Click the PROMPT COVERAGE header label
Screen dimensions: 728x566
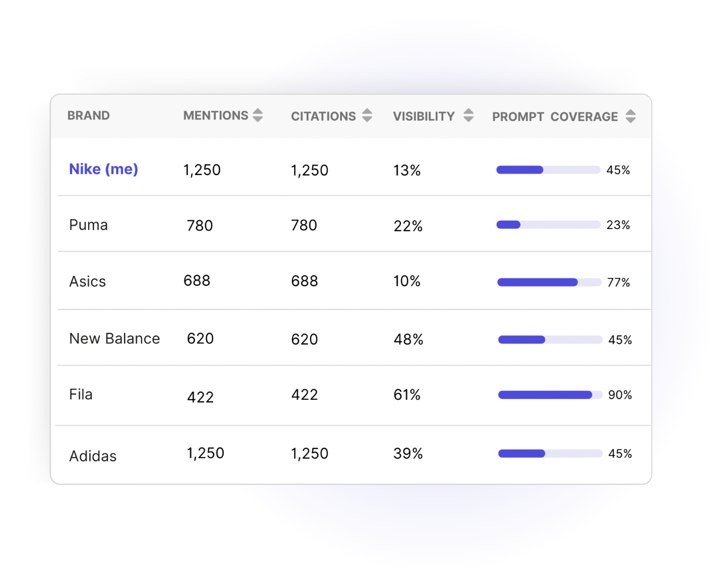pos(555,117)
